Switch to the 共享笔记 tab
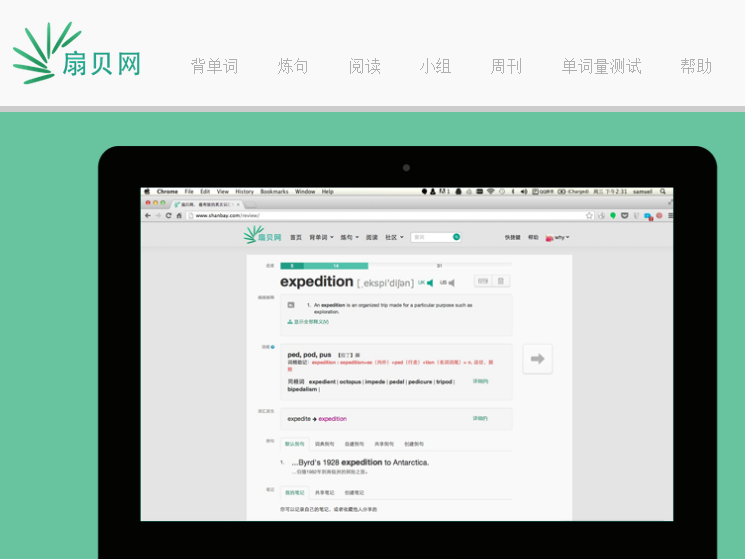 pos(325,492)
